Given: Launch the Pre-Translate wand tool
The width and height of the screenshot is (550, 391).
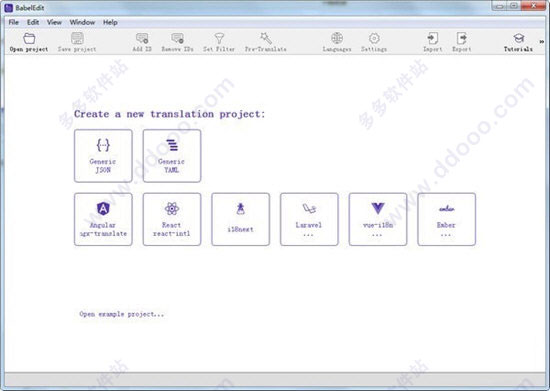Looking at the screenshot, I should (266, 42).
